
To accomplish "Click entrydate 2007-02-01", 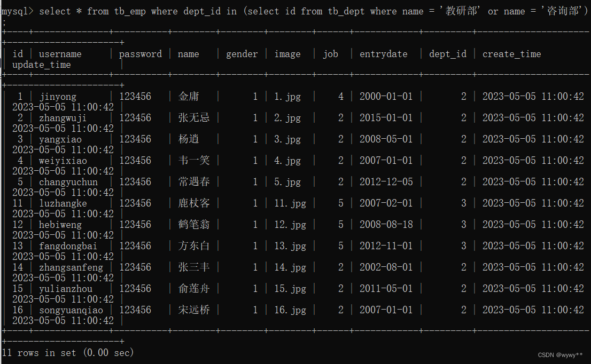I will point(386,203).
